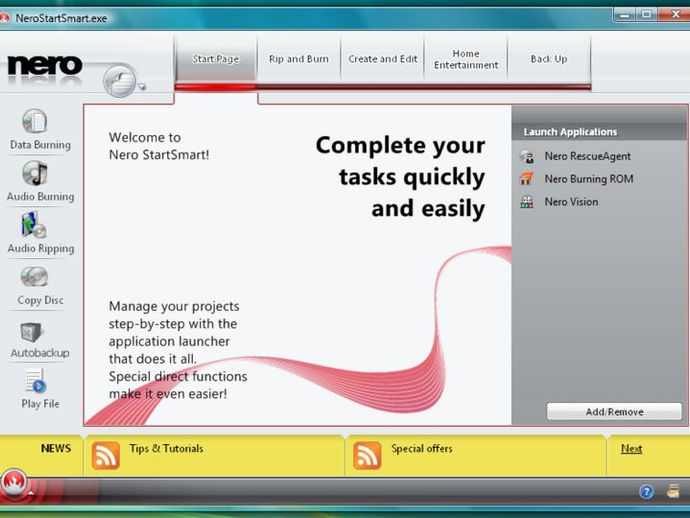Viewport: 690px width, 518px height.
Task: Go to the Home Entertainment tab
Action: pyautogui.click(x=466, y=59)
